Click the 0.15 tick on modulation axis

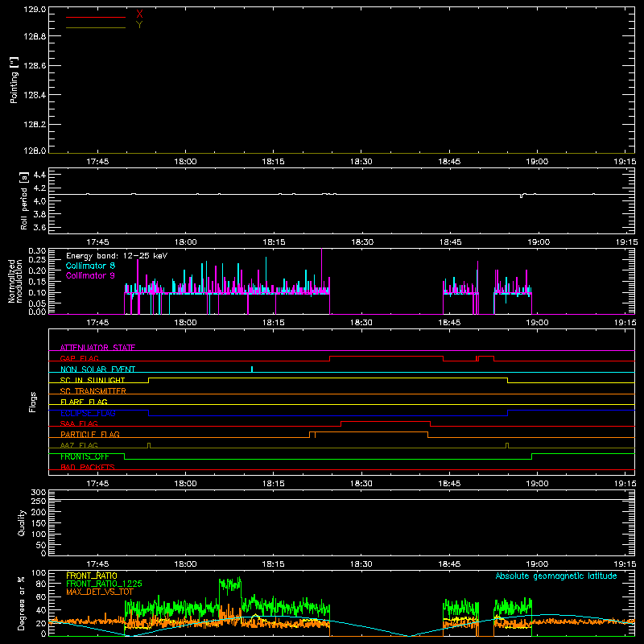pos(37,282)
